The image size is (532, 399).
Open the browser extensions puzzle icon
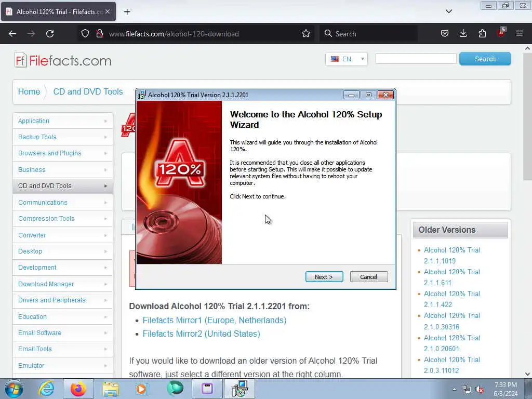coord(482,34)
